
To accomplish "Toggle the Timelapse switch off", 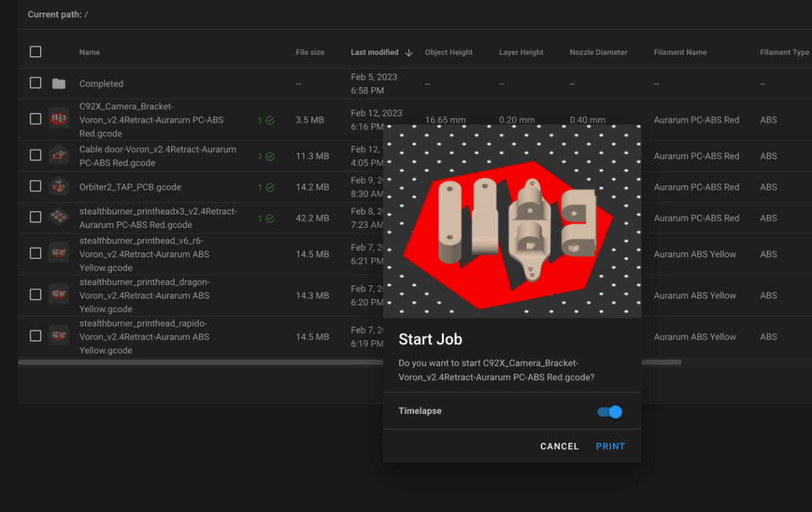I will [x=610, y=412].
